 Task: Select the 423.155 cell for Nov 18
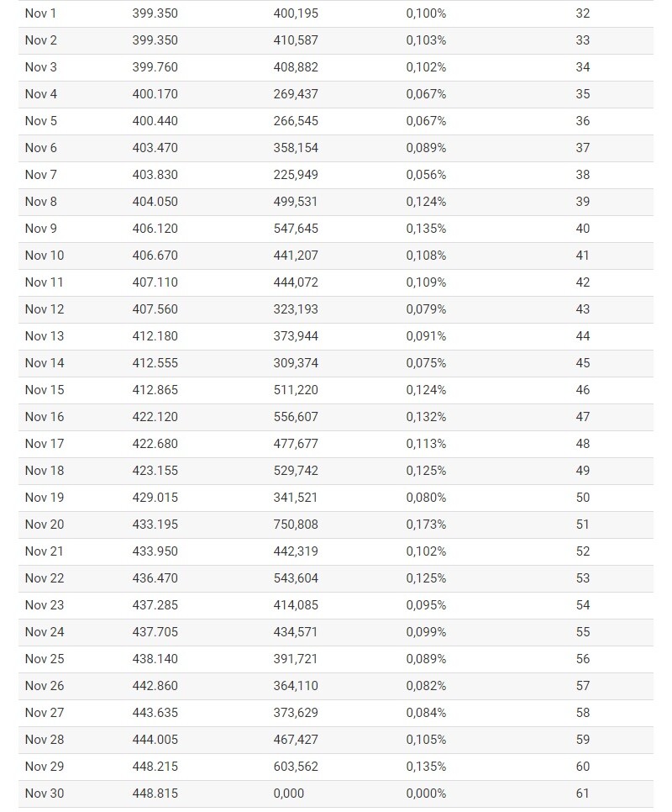(155, 472)
